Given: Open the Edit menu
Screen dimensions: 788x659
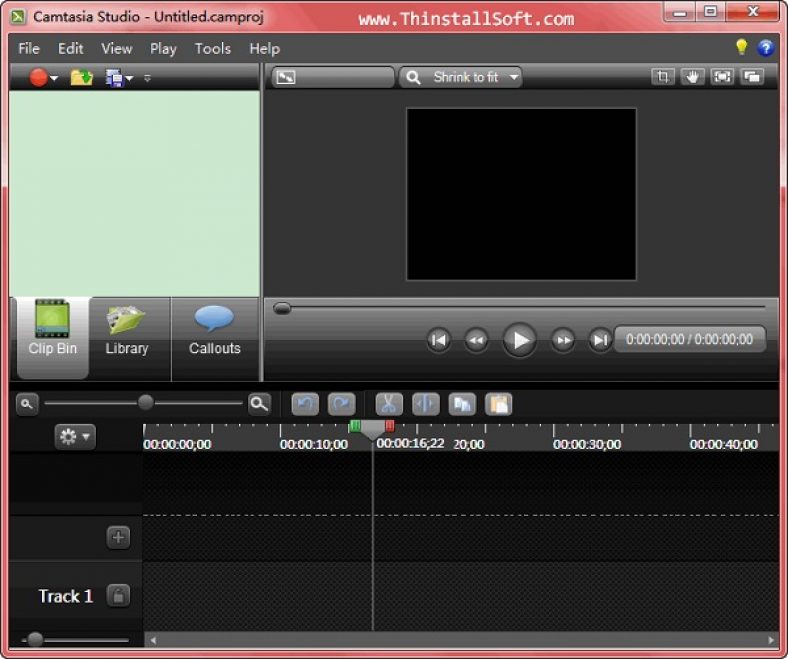Looking at the screenshot, I should click(x=70, y=49).
